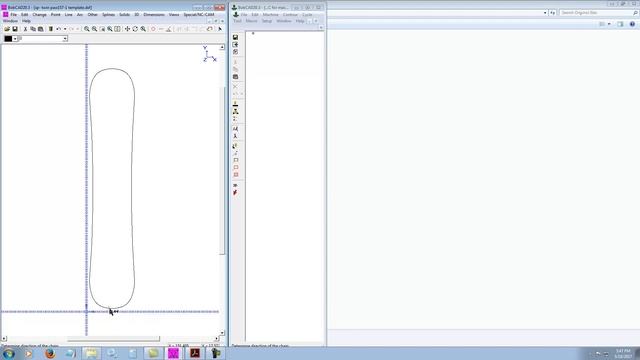The height and width of the screenshot is (360, 640).
Task: Open the color swatch dropdown arrow
Action: [15, 39]
